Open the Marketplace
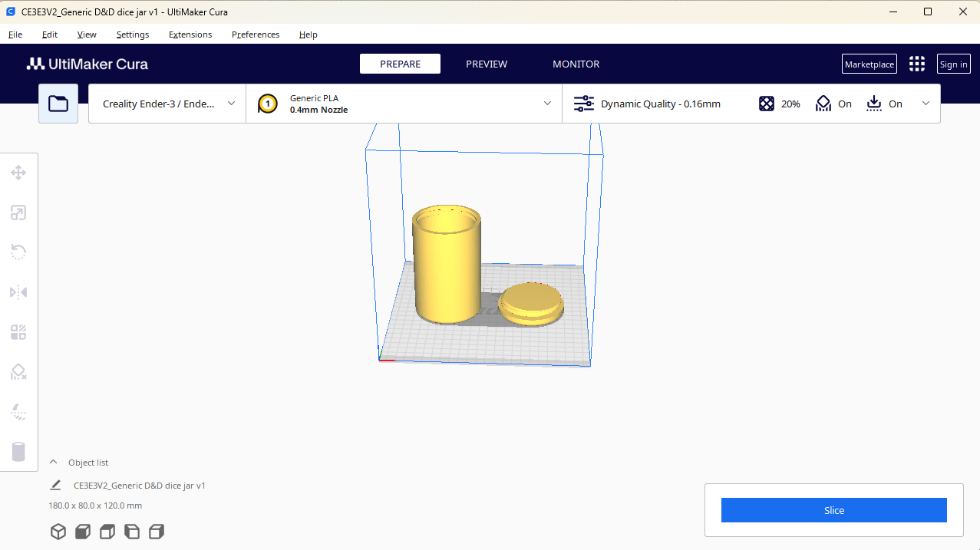The width and height of the screenshot is (980, 550). coord(869,64)
